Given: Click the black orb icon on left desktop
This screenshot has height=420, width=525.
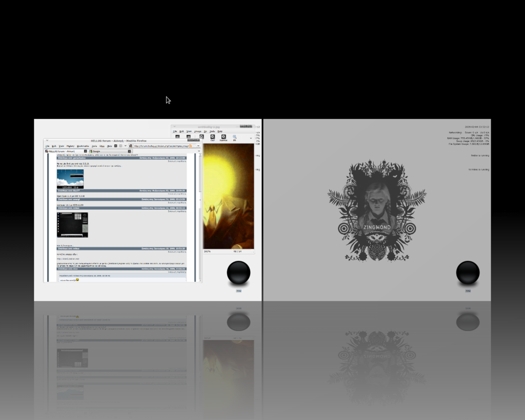Looking at the screenshot, I should point(238,272).
